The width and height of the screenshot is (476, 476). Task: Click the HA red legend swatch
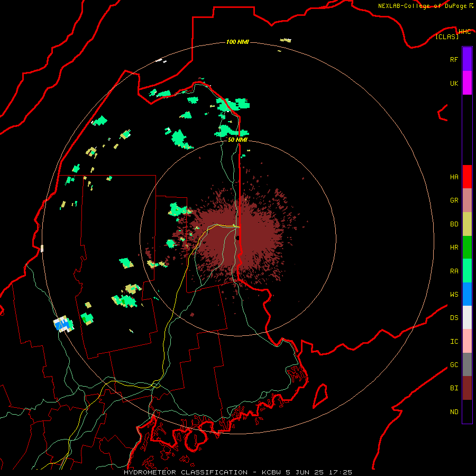click(x=467, y=177)
